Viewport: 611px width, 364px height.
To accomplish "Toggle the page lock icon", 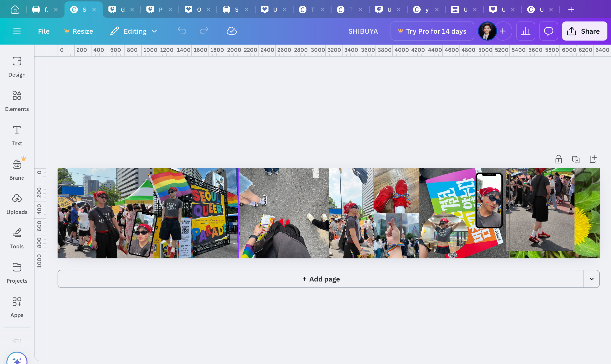I will coord(558,159).
